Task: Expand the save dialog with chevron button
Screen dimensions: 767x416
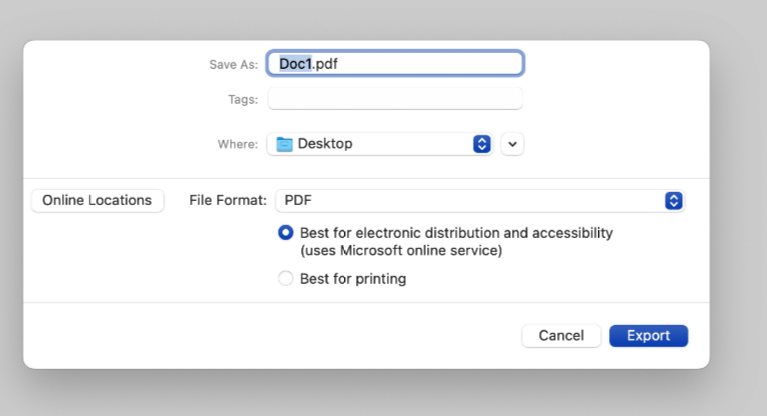Action: click(x=512, y=144)
